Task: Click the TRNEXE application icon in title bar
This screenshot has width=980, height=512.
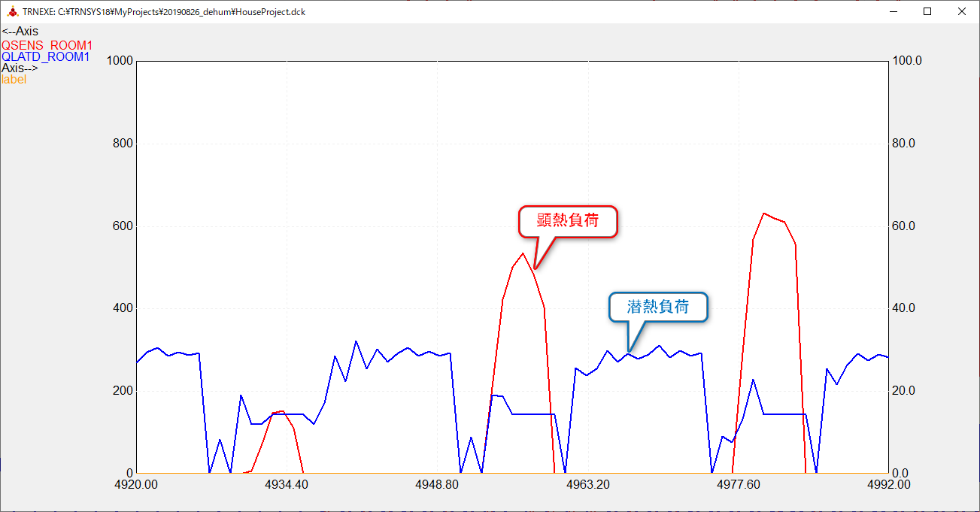Action: [11, 12]
